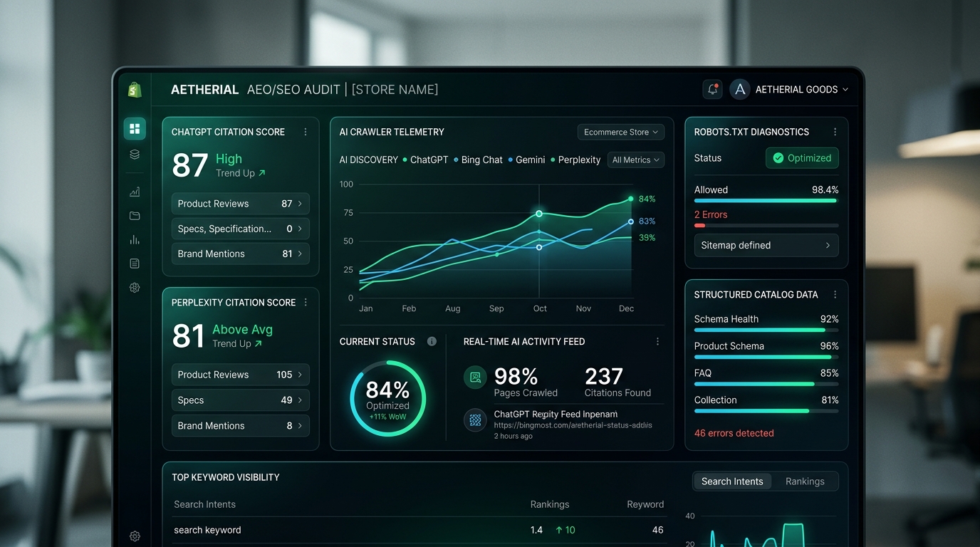Click the '2 Errors' red label
This screenshot has height=547, width=980.
(711, 214)
